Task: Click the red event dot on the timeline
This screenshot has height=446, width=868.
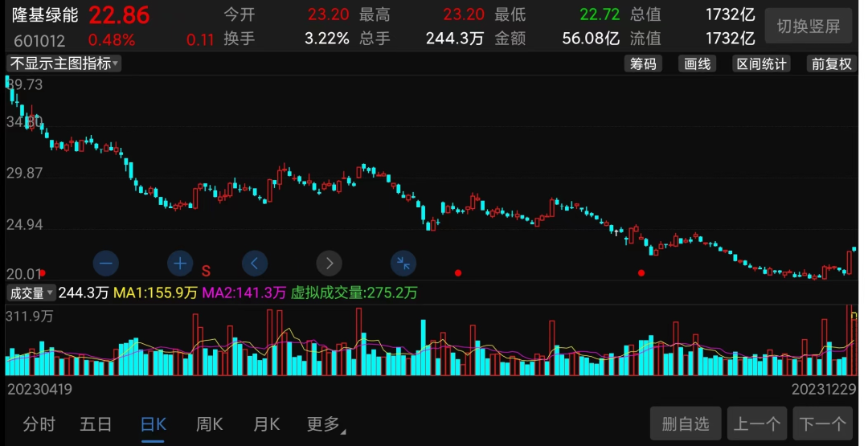Action: [x=458, y=273]
